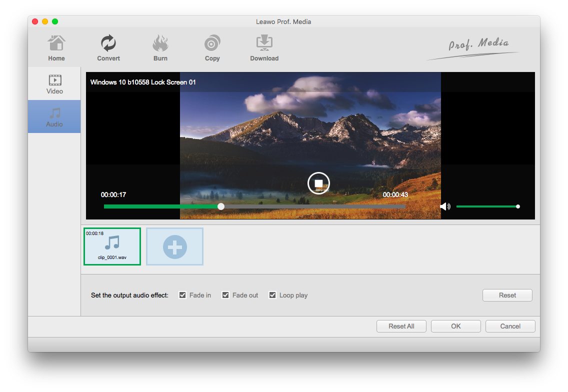Viewport: 568px width, 392px height.
Task: Disable the Fade out effect
Action: (x=226, y=295)
